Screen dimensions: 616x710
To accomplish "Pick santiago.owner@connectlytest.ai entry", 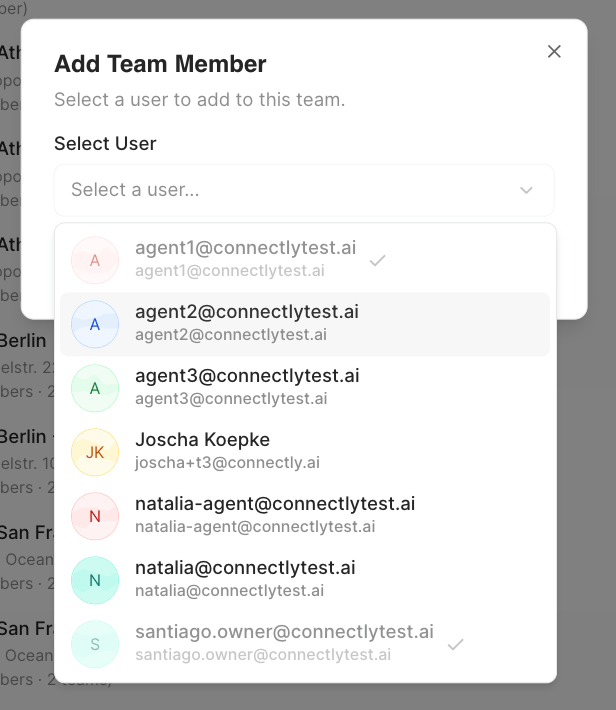I will (305, 643).
